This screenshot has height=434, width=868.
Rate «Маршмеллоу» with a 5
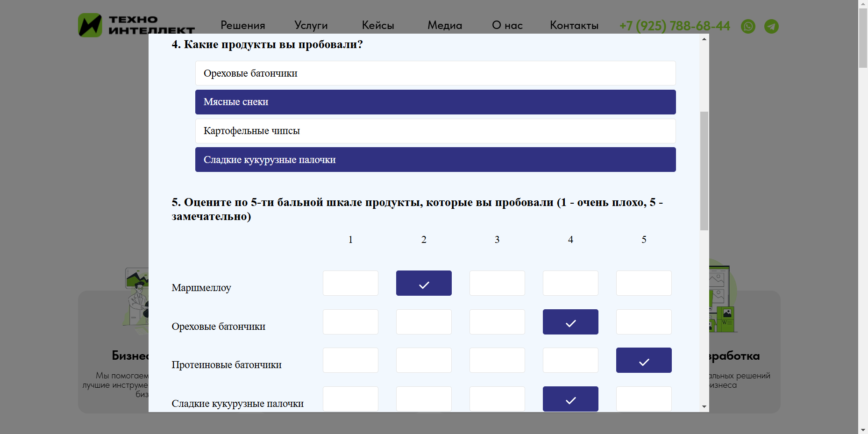[644, 283]
